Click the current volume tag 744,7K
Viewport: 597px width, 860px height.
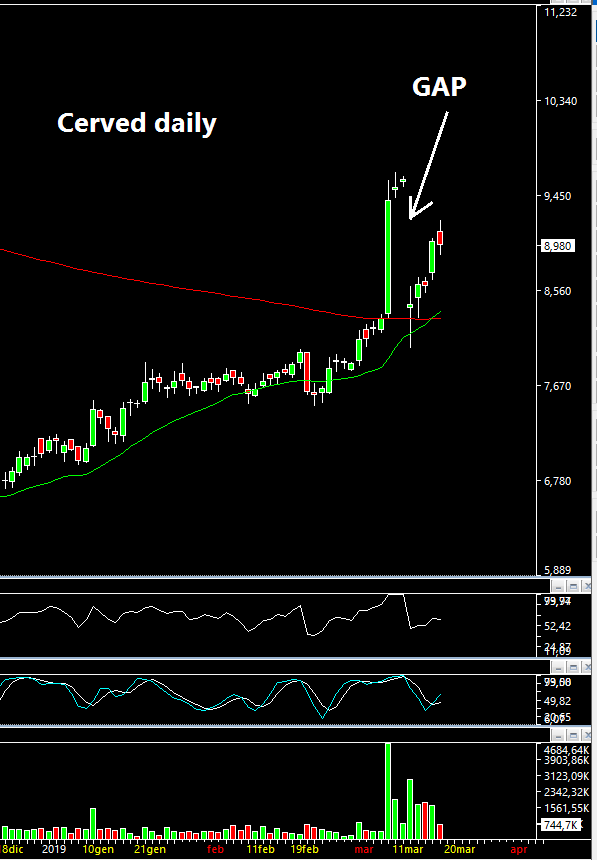tap(561, 825)
